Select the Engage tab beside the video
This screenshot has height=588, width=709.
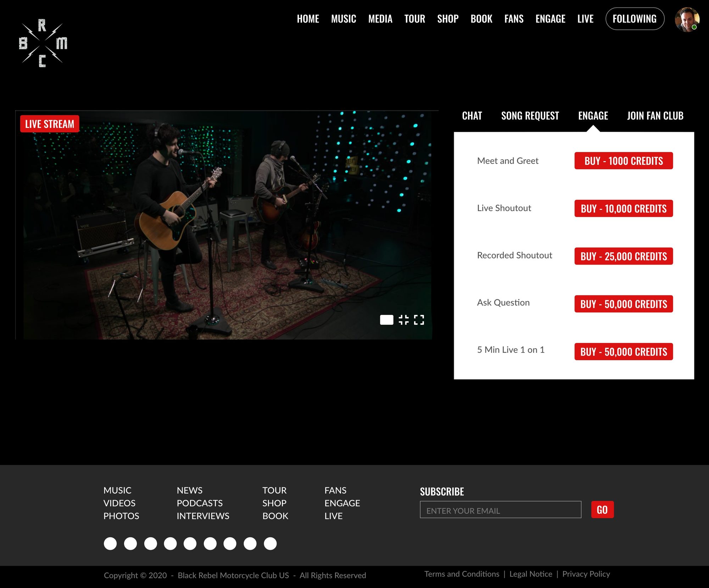tap(593, 116)
